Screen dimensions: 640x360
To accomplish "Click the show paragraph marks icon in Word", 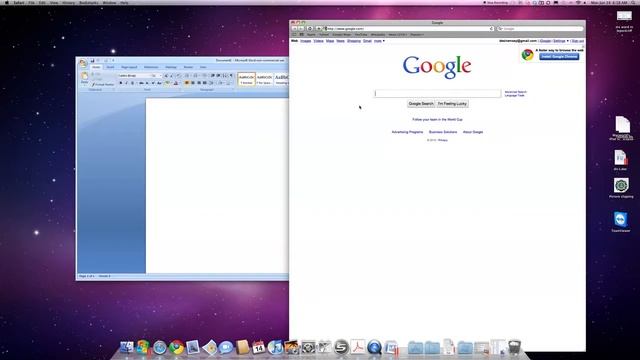I will tap(231, 76).
